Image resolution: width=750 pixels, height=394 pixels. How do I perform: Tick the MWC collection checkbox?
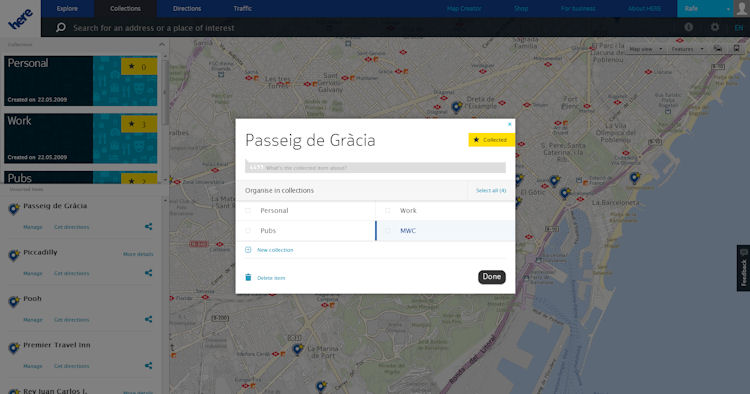click(x=387, y=230)
